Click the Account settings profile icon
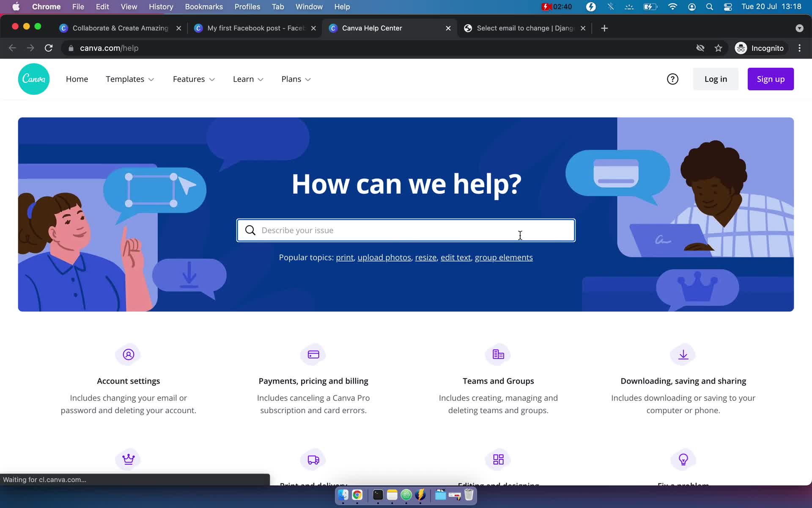Image resolution: width=812 pixels, height=508 pixels. pyautogui.click(x=129, y=354)
